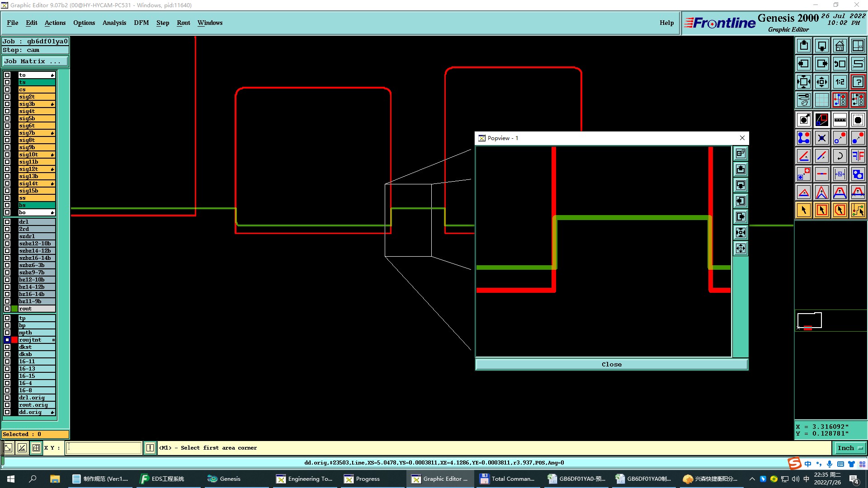Open the Inch units dropdown
This screenshot has height=488, width=868.
coord(850,448)
